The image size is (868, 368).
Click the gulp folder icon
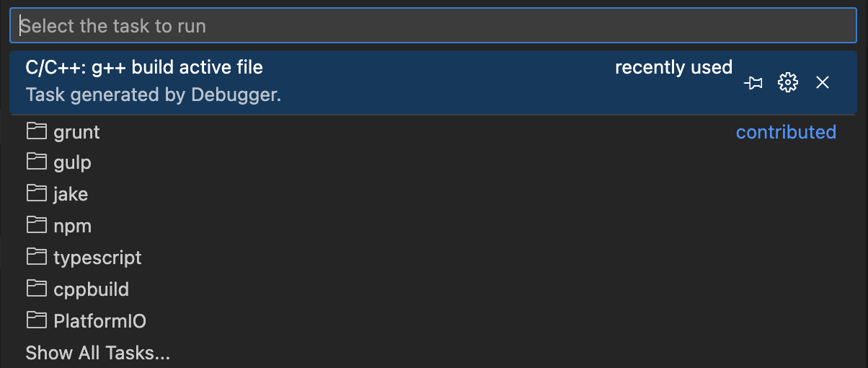click(x=35, y=163)
